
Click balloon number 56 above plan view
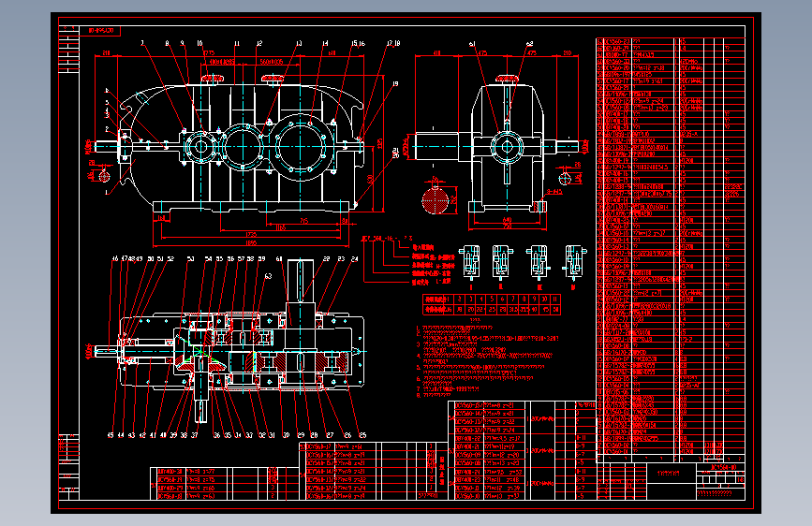230,258
